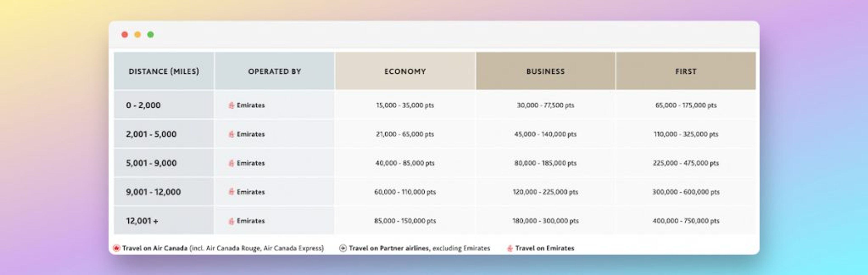Click the Partner airlines plus circle legend icon
868x275 pixels.
click(x=343, y=248)
